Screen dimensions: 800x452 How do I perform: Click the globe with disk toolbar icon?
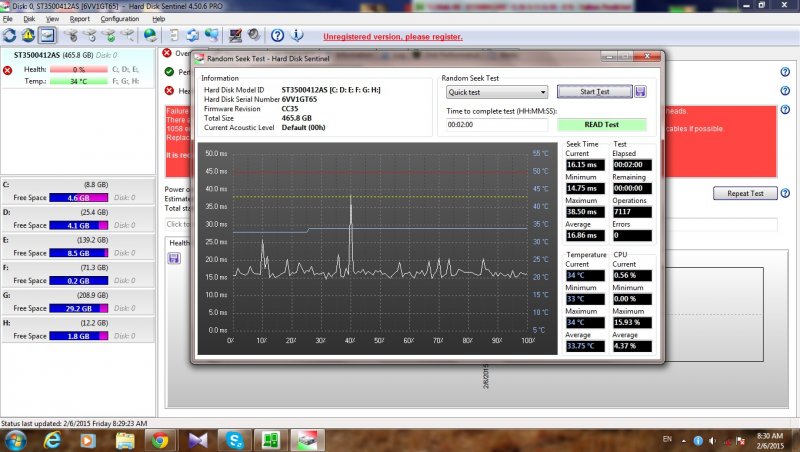click(x=151, y=35)
